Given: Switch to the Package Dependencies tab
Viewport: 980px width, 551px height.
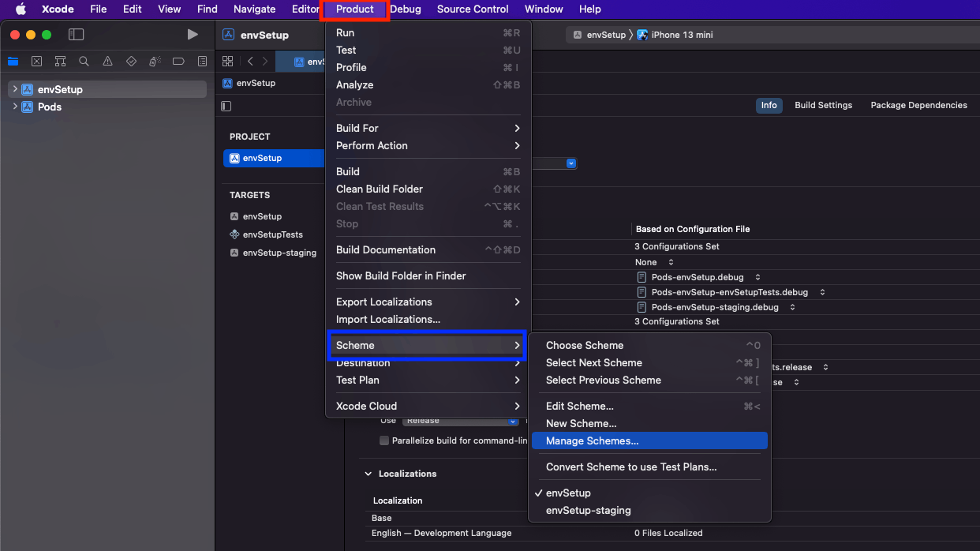Looking at the screenshot, I should click(x=918, y=105).
